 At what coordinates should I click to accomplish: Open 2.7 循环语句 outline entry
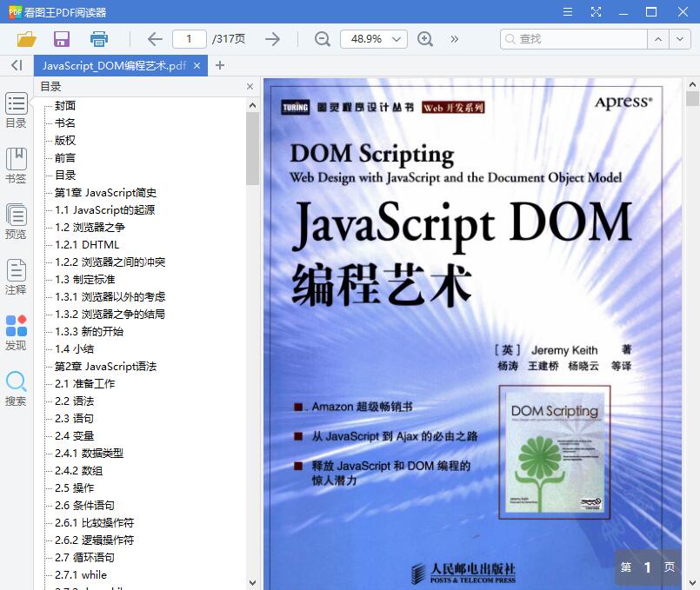[85, 558]
